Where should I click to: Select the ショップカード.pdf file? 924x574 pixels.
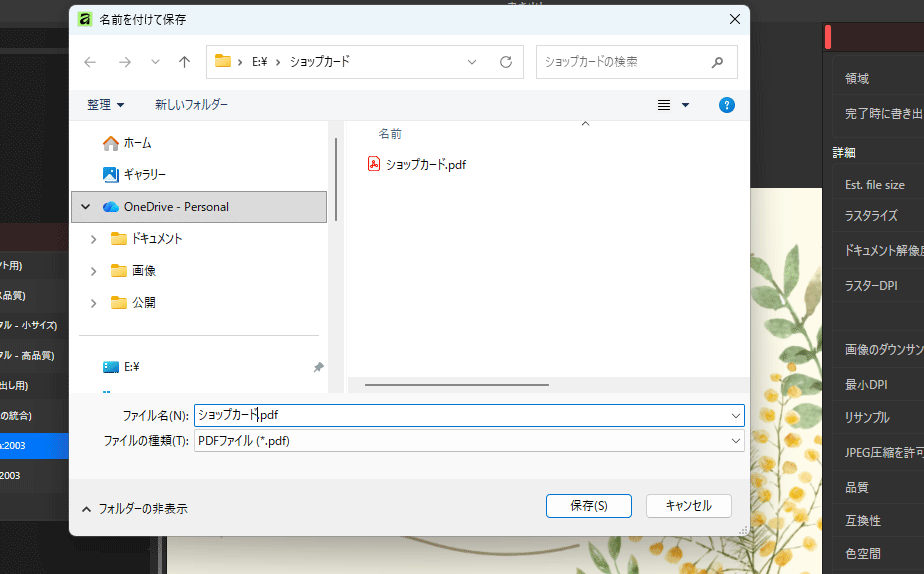[425, 164]
